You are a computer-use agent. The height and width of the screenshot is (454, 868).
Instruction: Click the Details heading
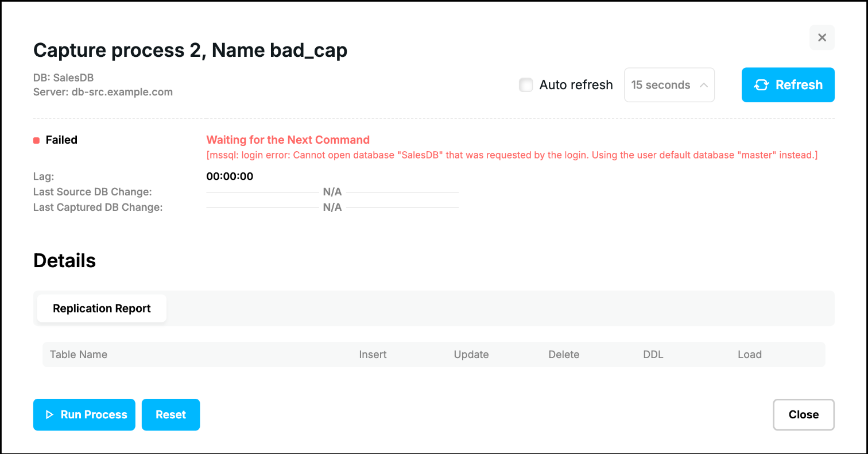(x=64, y=260)
